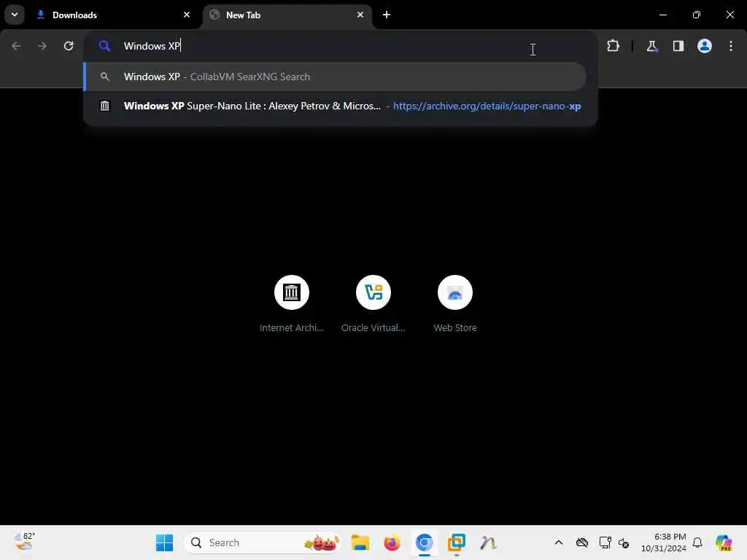Open the clock showing 6:38 PM
Screen dimensions: 747x560
point(664,542)
